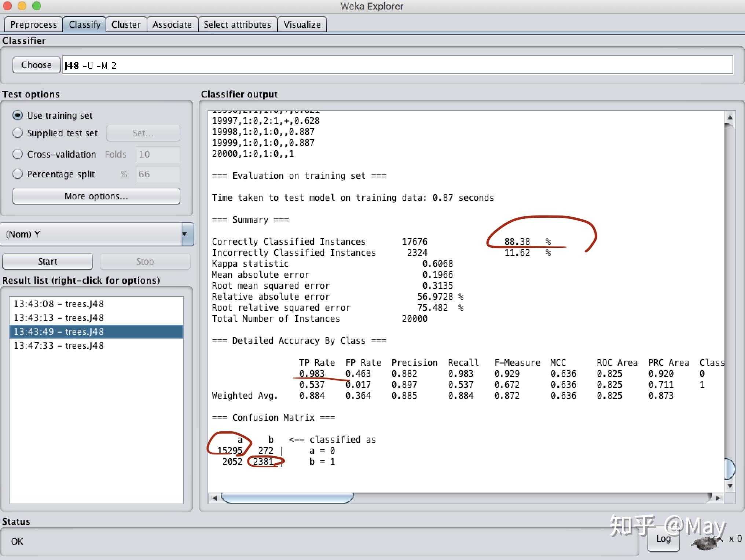Open the (Nom) Y class attribute dropdown
745x560 pixels.
(97, 234)
